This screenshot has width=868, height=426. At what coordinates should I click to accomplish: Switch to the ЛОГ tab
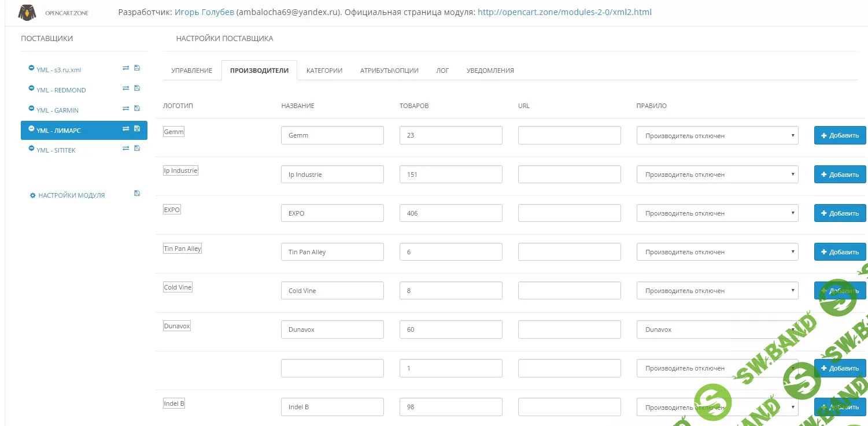[442, 70]
